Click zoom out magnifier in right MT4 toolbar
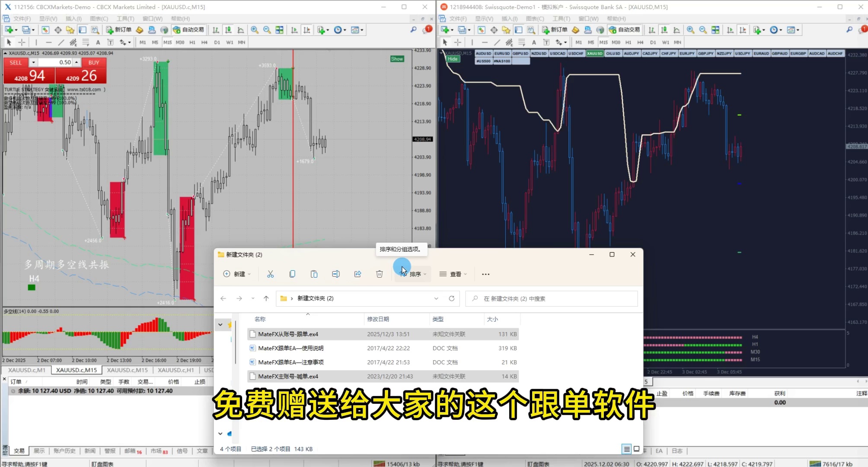Screen dimensions: 868x467 click(703, 30)
